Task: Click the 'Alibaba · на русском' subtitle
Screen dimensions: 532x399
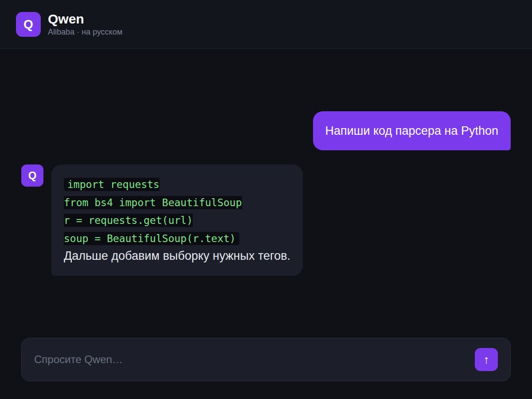Action: [x=85, y=32]
